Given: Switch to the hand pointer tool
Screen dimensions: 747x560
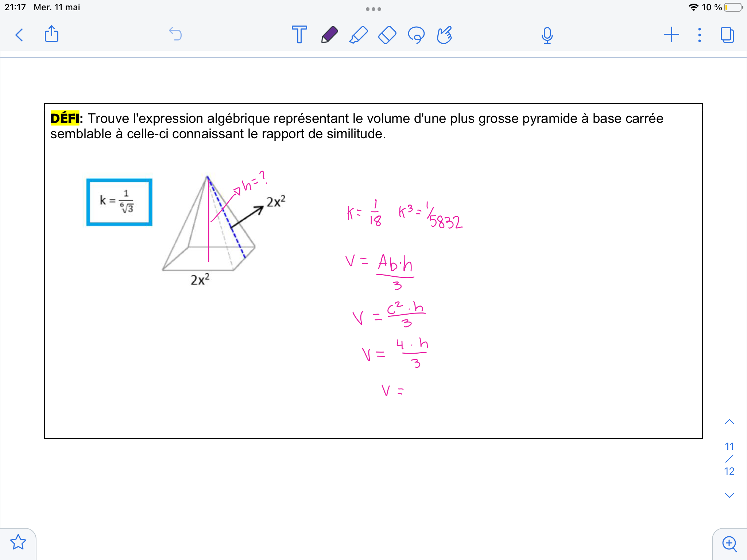Looking at the screenshot, I should [445, 35].
